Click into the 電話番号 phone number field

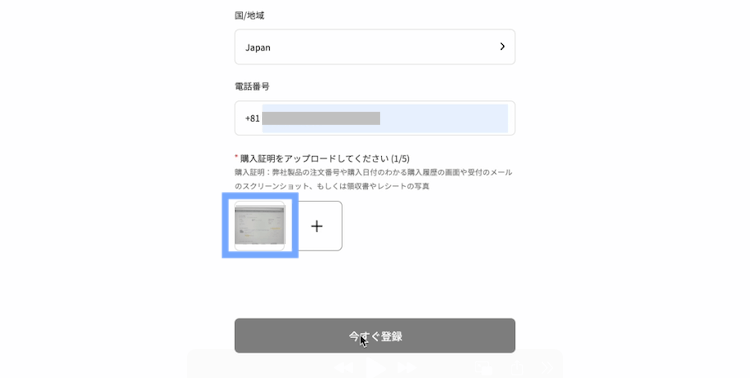(x=375, y=118)
